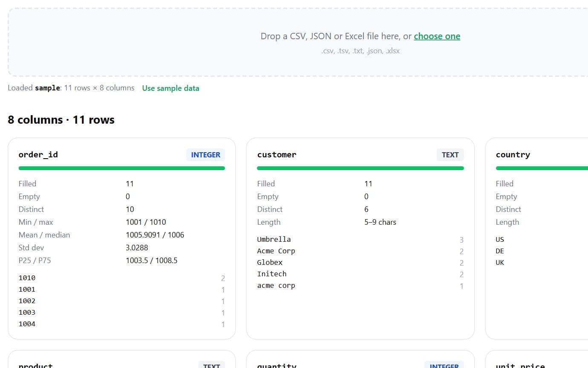
Task: Click the 'Loaded sample: 11 rows × 8 columns' status
Action: [x=71, y=88]
